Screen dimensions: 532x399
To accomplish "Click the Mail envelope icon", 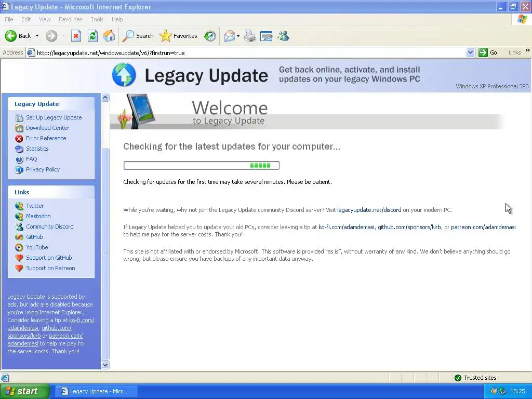I will coord(229,36).
